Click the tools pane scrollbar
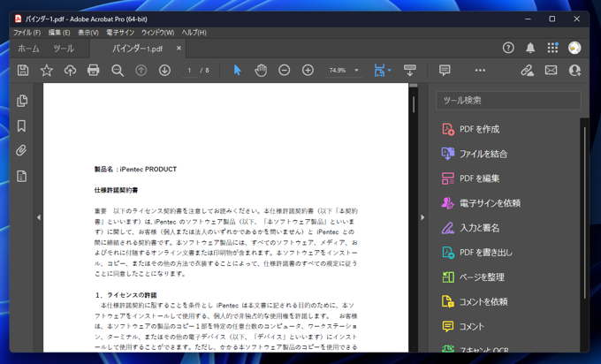Viewport: 601px width, 364px height. coord(585,213)
